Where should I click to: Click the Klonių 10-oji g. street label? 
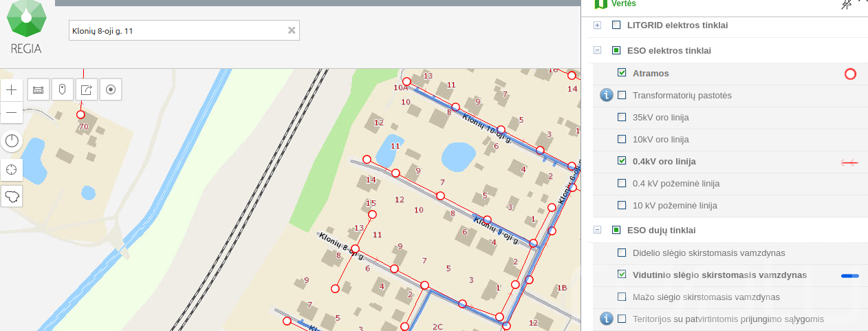coord(488,128)
